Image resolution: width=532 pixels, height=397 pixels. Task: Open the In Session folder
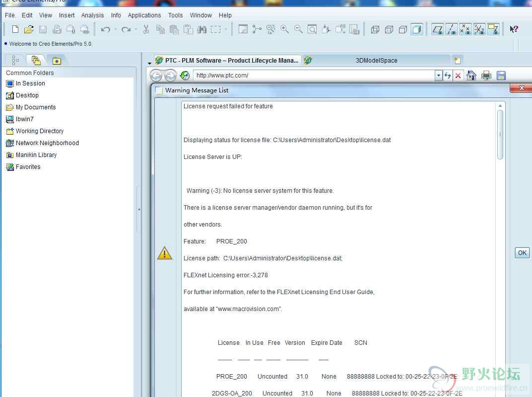coord(26,83)
